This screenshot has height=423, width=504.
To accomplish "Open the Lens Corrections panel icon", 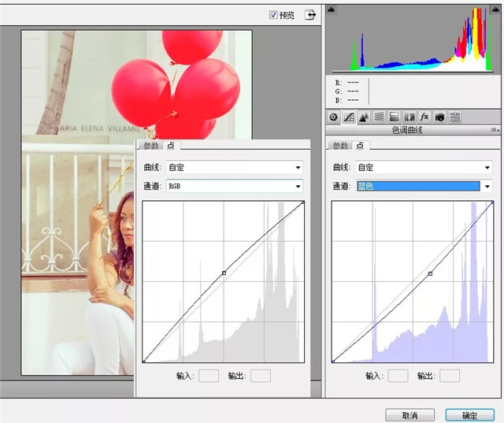I will 409,117.
